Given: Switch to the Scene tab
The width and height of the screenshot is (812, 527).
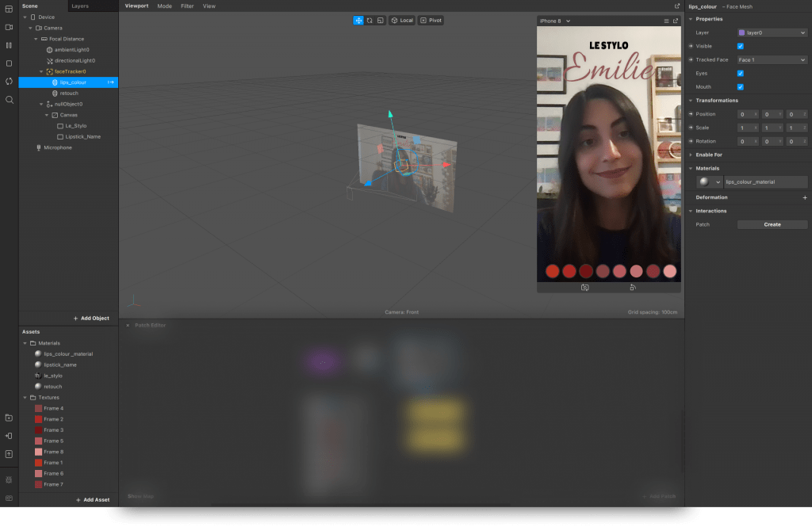Looking at the screenshot, I should (x=30, y=6).
